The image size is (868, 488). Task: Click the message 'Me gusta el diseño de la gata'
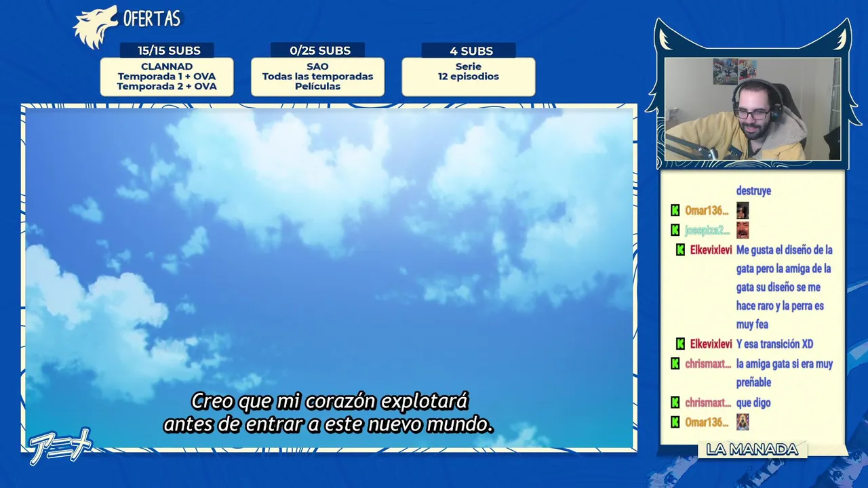784,287
